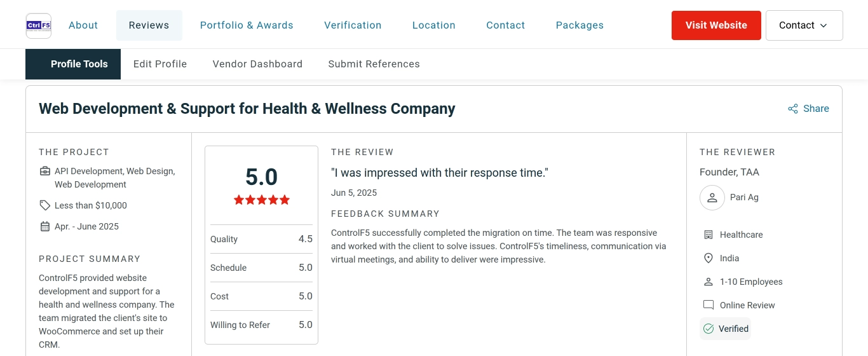Click the five-star rating under 5.0
The image size is (868, 356).
[262, 200]
